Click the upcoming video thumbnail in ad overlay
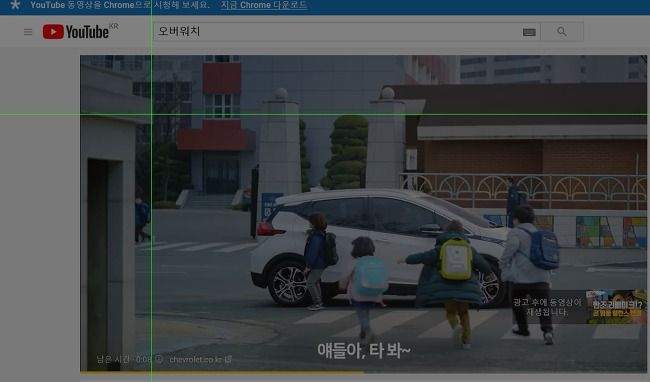 pyautogui.click(x=616, y=307)
